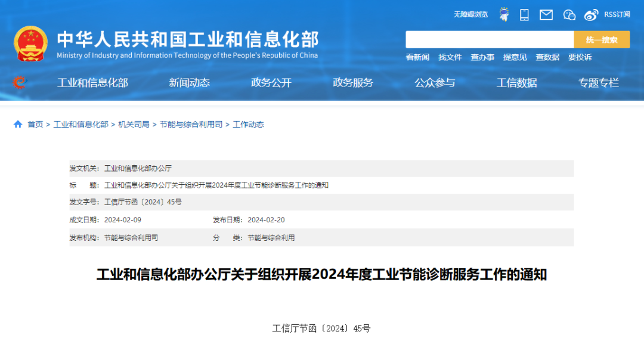The height and width of the screenshot is (341, 644).
Task: Click the email envelope icon
Action: [x=546, y=14]
